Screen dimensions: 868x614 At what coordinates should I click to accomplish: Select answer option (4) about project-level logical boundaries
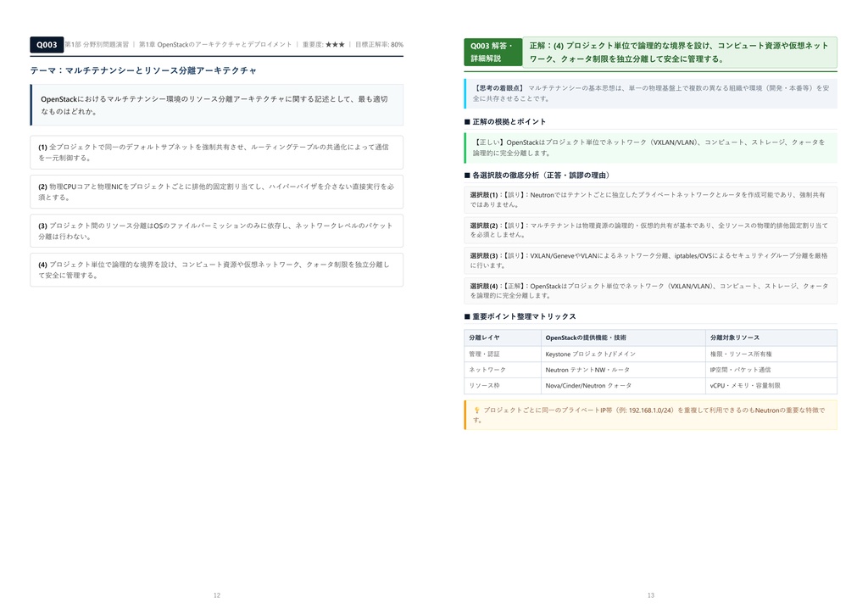pos(216,270)
